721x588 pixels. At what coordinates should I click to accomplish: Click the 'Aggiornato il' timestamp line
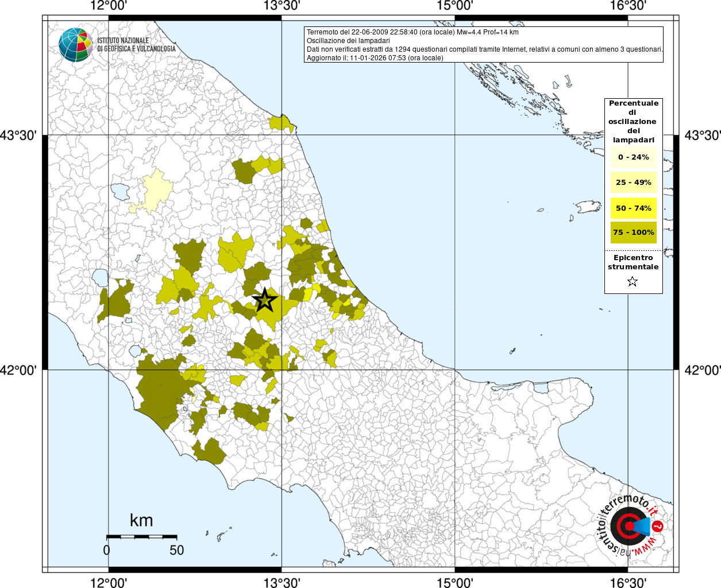tap(375, 58)
